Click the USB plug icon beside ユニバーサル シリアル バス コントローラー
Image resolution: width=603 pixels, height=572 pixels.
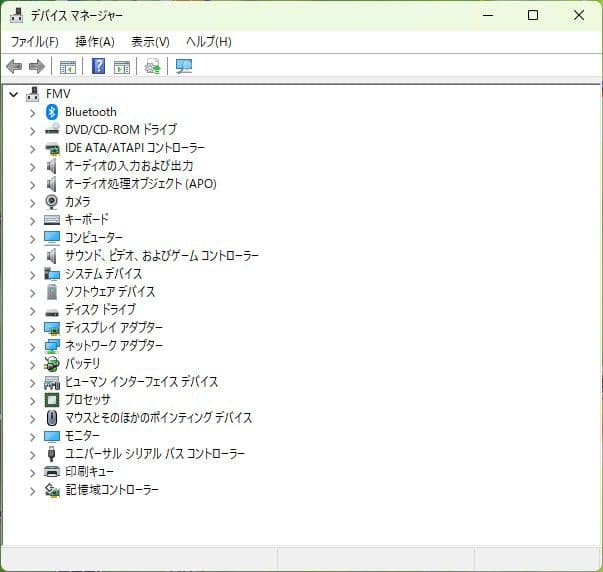click(x=52, y=454)
